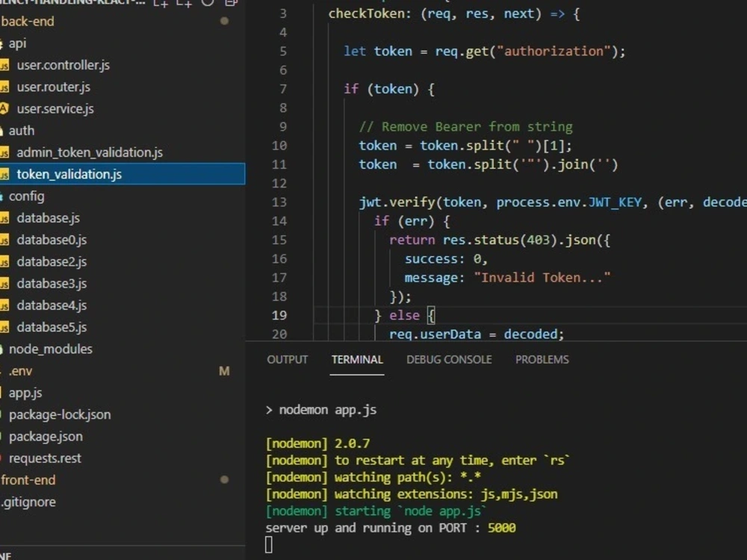Click the "// Remove Bearer from string" comment
Screen dimensions: 747x560
[465, 127]
